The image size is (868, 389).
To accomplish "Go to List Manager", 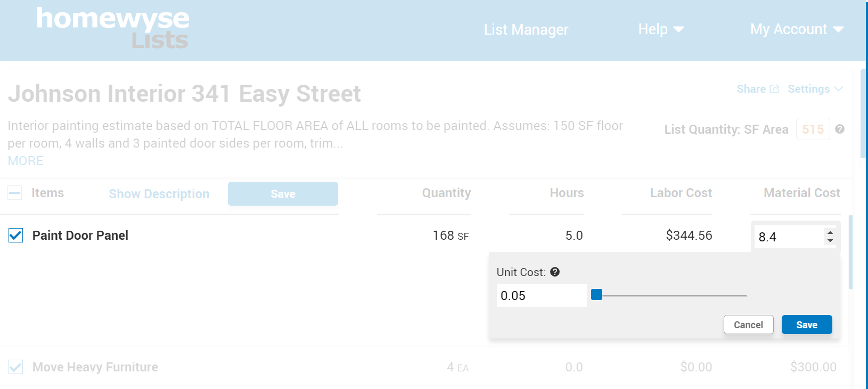I will coord(526,29).
